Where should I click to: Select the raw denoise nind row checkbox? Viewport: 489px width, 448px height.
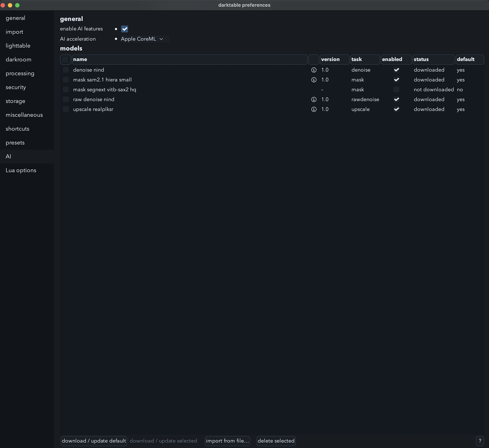pyautogui.click(x=66, y=99)
